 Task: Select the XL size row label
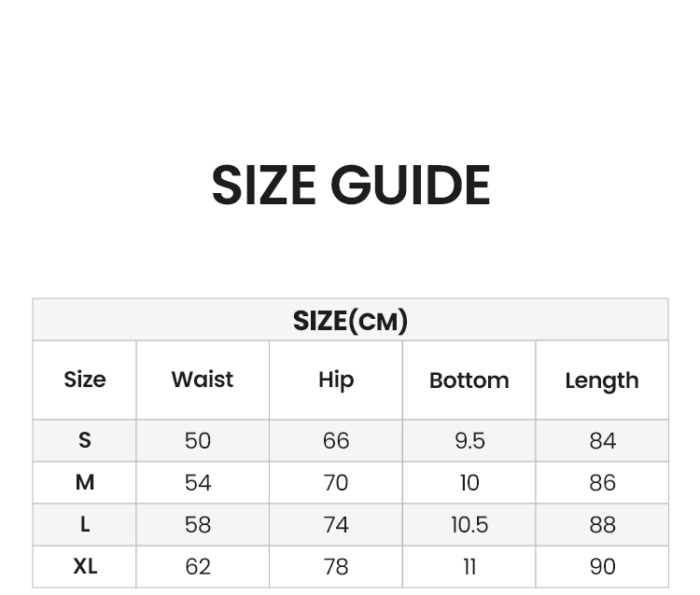85,566
